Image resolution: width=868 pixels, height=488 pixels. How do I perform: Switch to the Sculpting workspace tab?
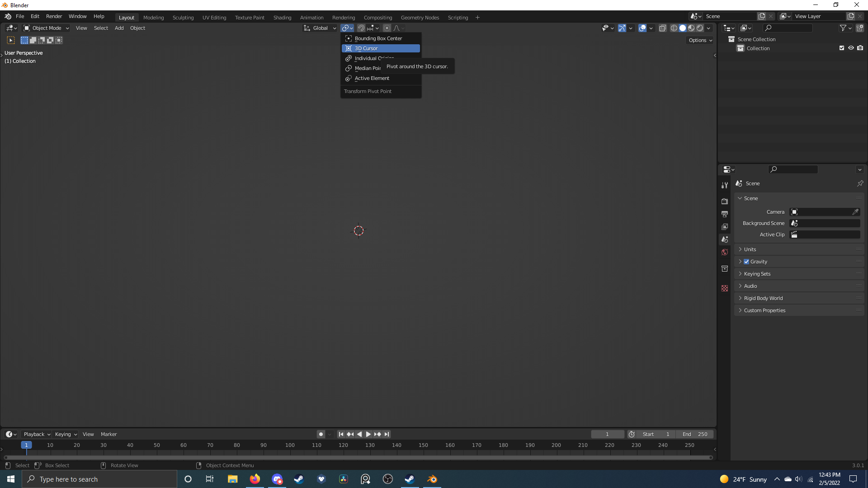[183, 18]
